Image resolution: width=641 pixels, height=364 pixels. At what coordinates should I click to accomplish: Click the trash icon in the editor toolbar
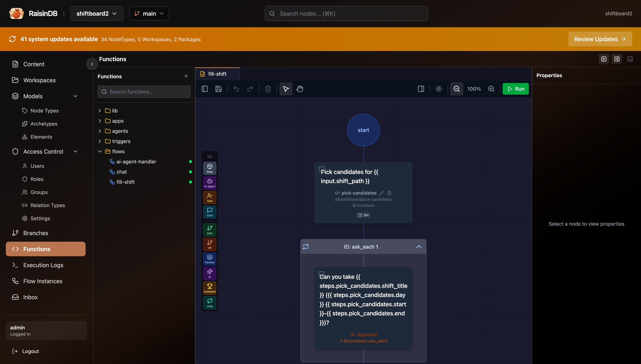268,89
